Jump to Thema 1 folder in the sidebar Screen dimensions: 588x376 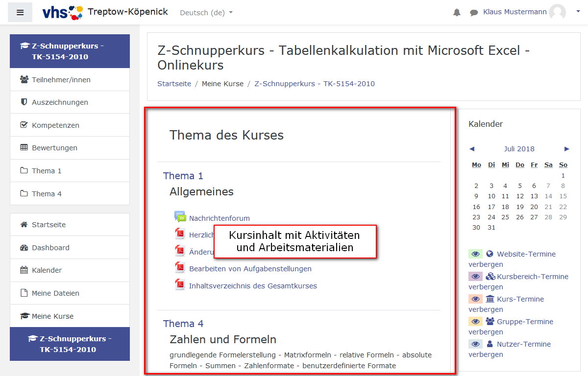pos(70,171)
